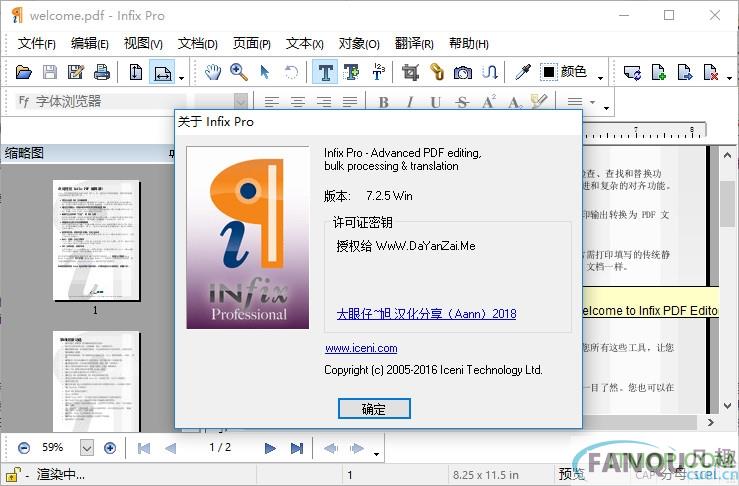Click 确定 in the about dialog
739x486 pixels.
click(x=374, y=409)
